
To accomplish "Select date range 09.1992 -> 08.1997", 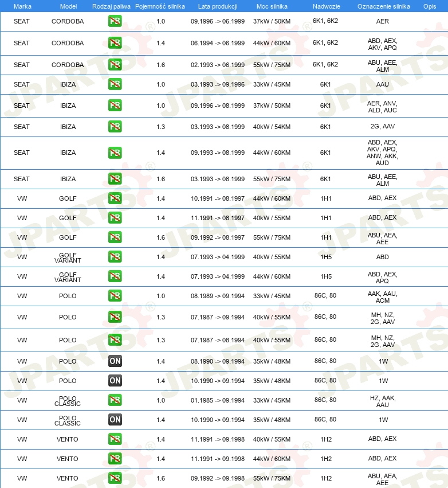I will coord(218,237).
